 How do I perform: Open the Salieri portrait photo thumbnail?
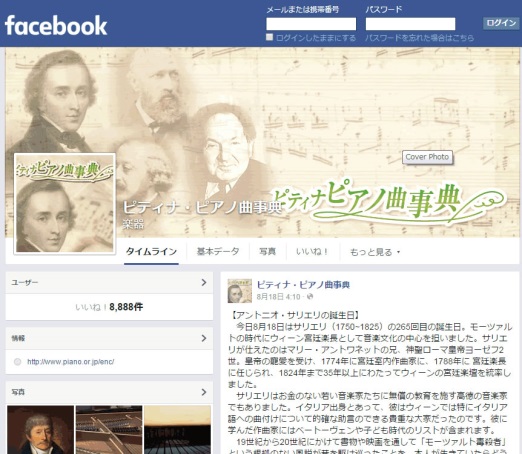(x=40, y=430)
